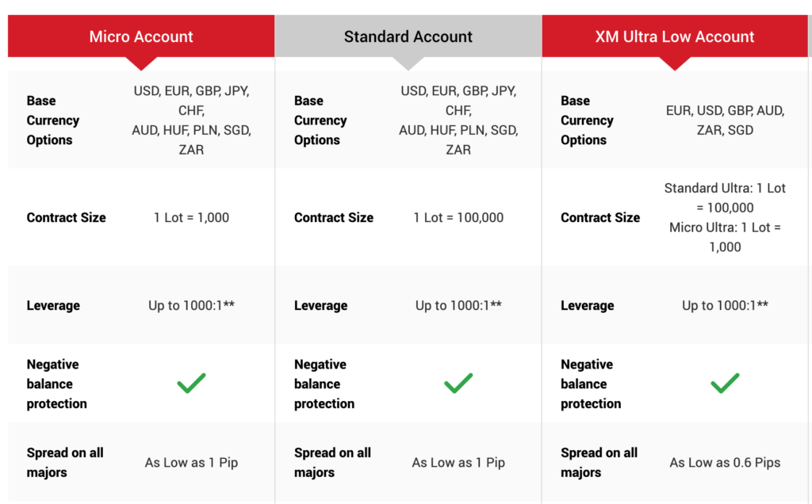Viewport: 812px width, 504px height.
Task: Click the Micro Account negative balance checkmark
Action: tap(192, 384)
